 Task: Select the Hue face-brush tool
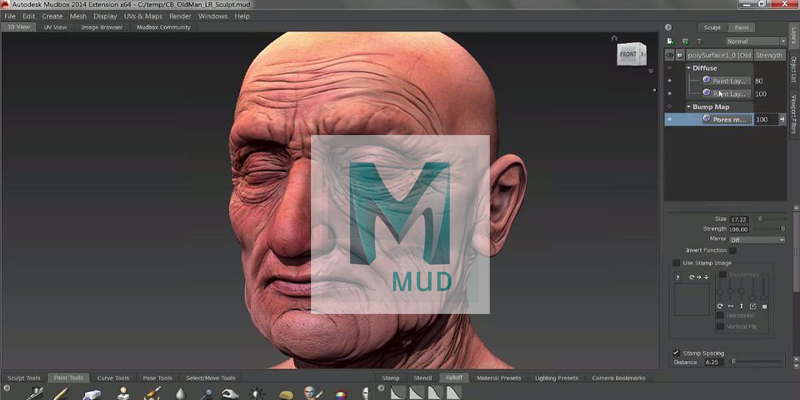[x=312, y=393]
